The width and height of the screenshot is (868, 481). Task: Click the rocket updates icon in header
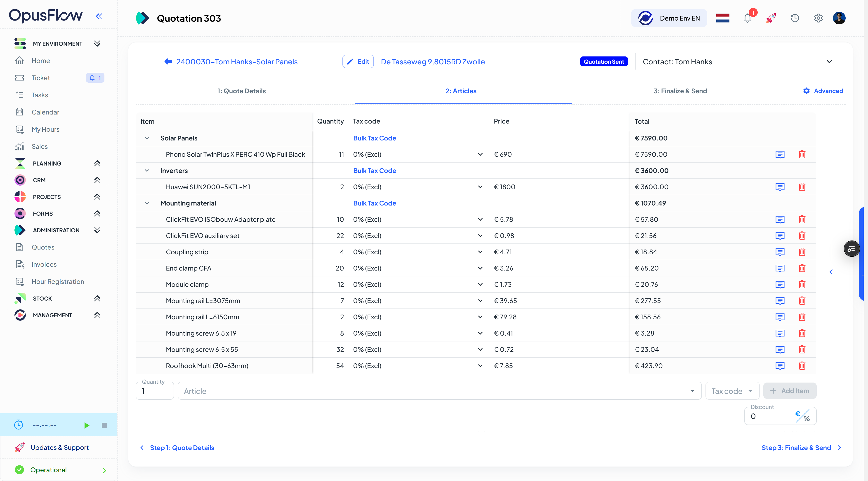[771, 18]
